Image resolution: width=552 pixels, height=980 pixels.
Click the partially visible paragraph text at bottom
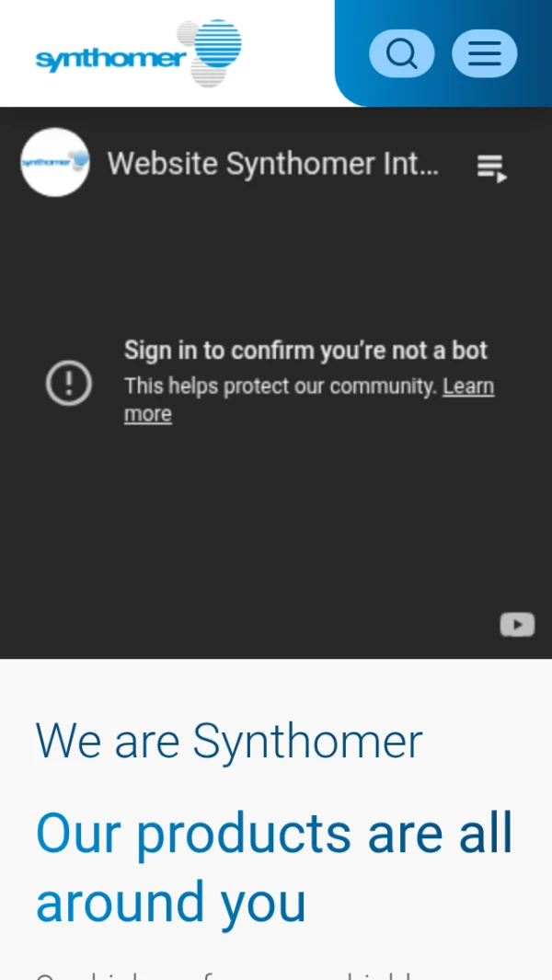[x=225, y=975]
